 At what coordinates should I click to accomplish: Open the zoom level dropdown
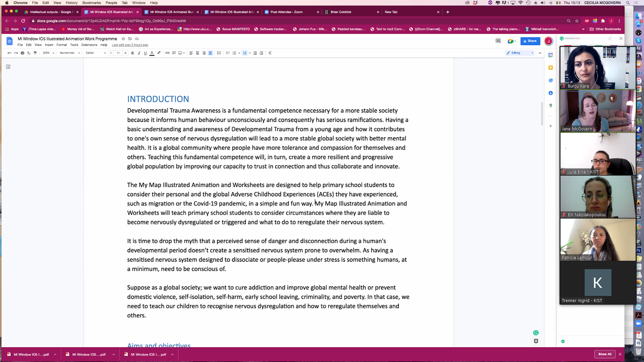click(x=48, y=53)
